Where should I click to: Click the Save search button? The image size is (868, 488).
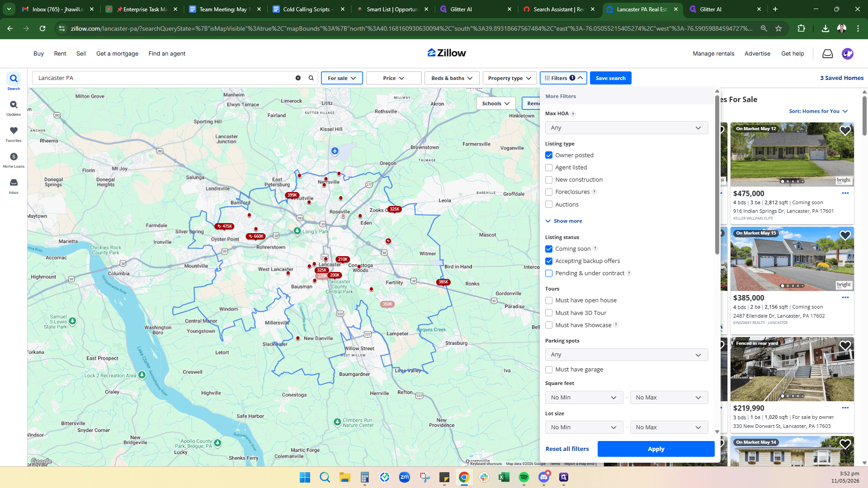coord(610,78)
